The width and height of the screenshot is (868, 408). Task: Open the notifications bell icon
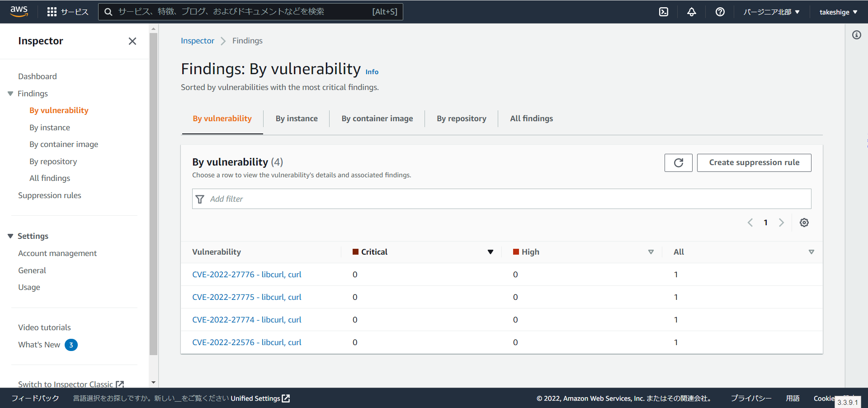692,12
